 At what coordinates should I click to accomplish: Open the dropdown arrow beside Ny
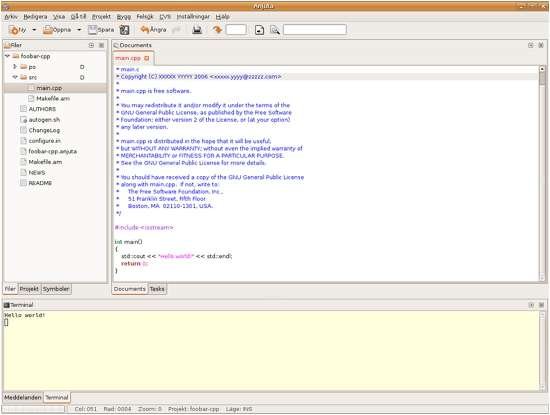[34, 30]
